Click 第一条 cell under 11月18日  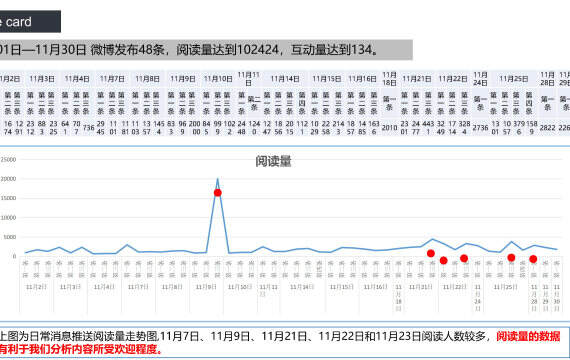[389, 103]
